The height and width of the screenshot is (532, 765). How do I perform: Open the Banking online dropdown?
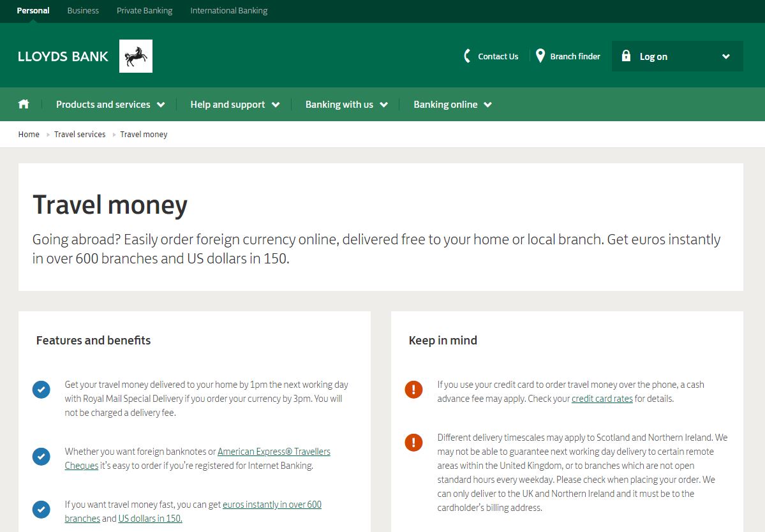452,104
